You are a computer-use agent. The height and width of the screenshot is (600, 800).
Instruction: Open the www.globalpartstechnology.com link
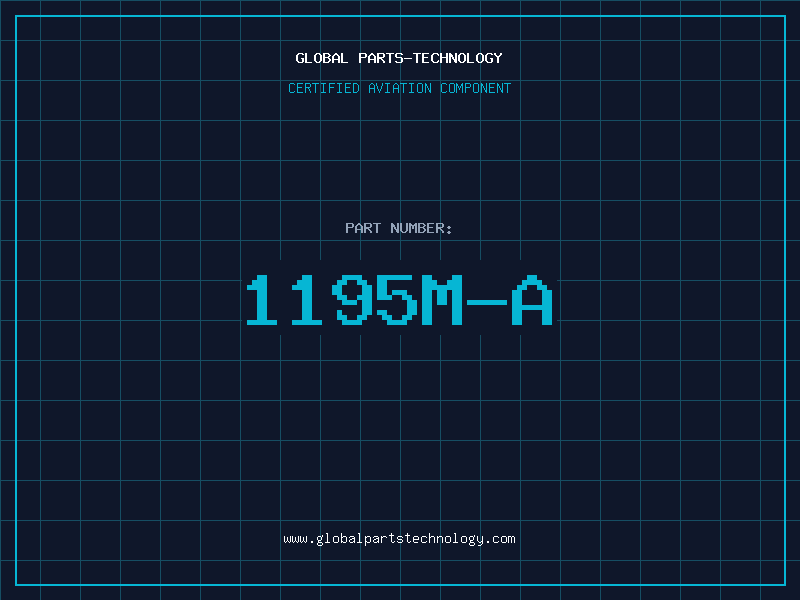click(x=399, y=539)
